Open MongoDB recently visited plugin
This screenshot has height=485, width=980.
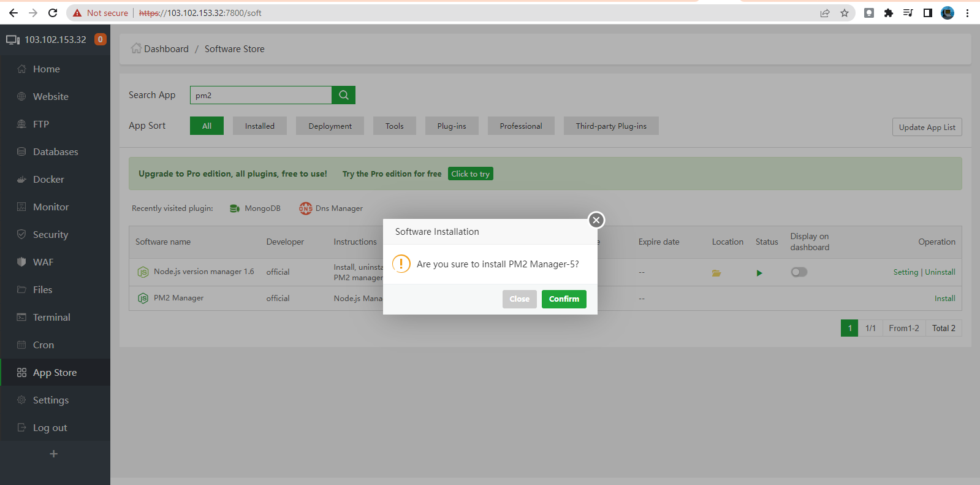click(x=256, y=208)
